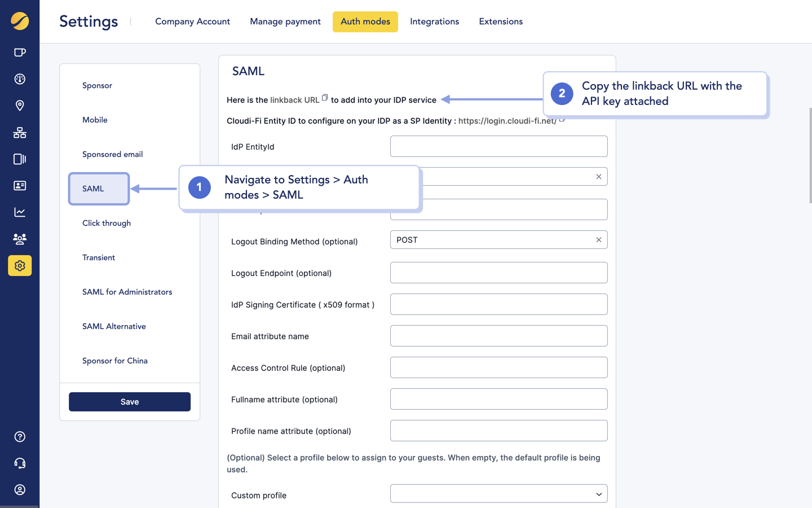Clear the Logout Binding Method selection
The height and width of the screenshot is (508, 812).
(599, 239)
